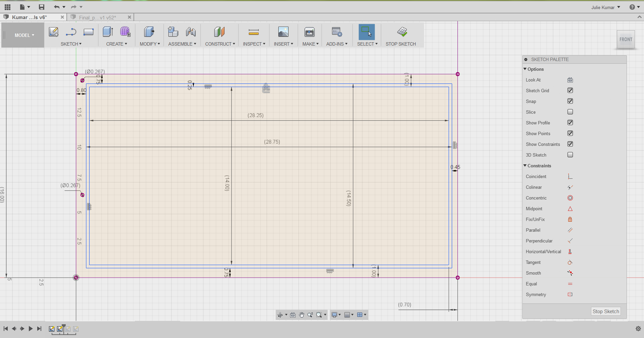
Task: Click the Pan hand navigation icon
Action: click(x=302, y=315)
